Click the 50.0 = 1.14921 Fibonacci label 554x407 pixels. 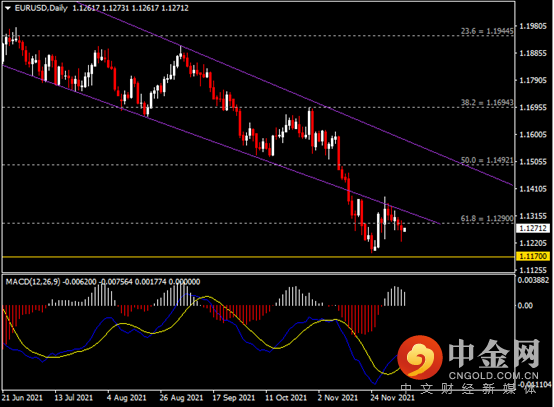click(x=487, y=160)
